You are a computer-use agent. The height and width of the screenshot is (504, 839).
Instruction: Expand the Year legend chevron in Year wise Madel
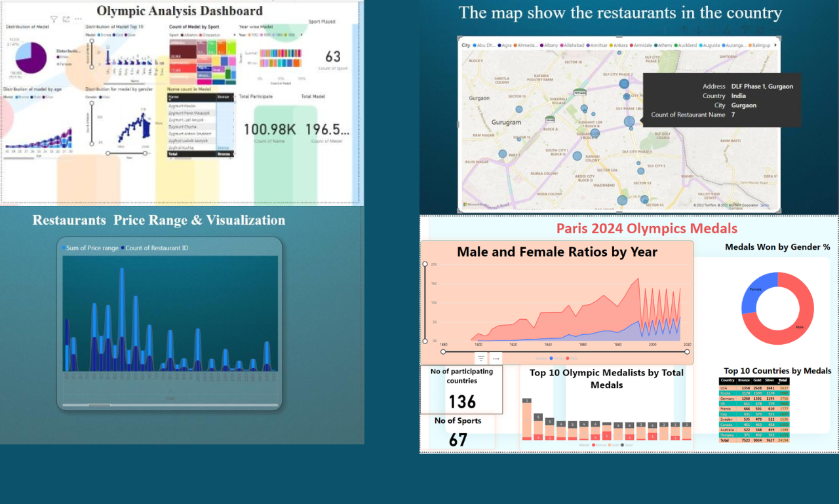coord(302,35)
